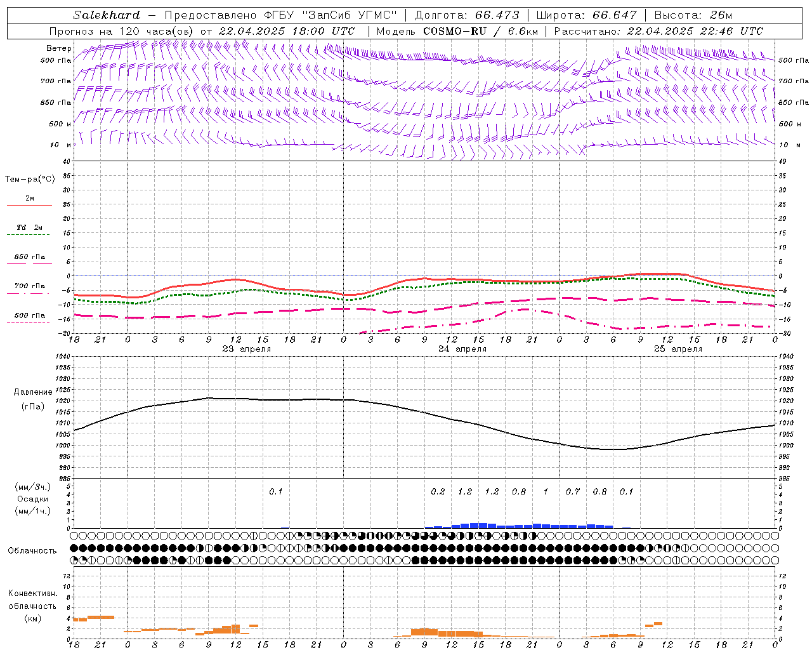Viewport: 812px width, 650px height.
Task: Click the 'Осадки' precipitation label
Action: pos(32,499)
